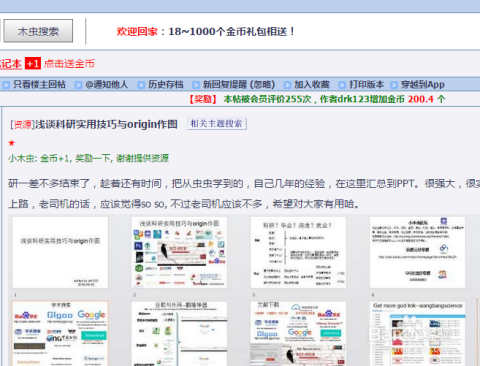Open 谷歌与外网 slide thumbnail

[x=179, y=333]
